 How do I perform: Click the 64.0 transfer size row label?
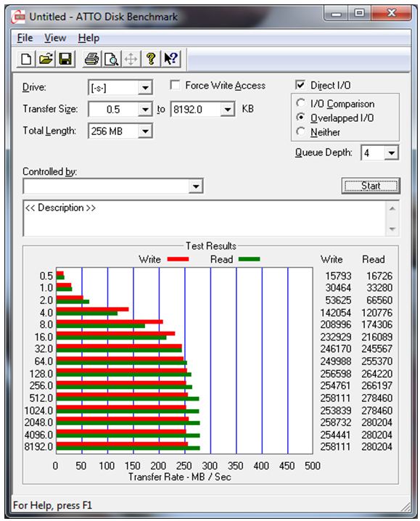(x=44, y=361)
